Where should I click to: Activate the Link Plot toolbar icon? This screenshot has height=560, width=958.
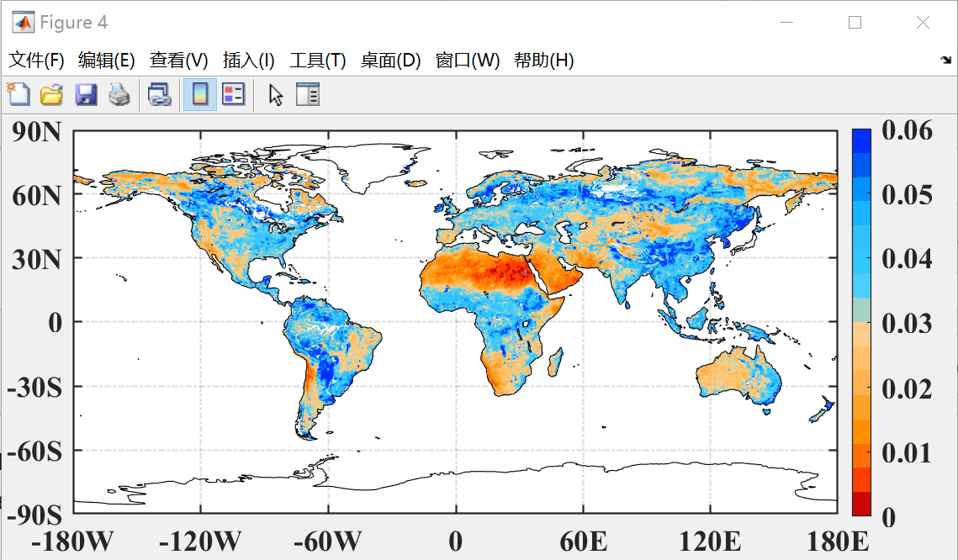(x=159, y=94)
